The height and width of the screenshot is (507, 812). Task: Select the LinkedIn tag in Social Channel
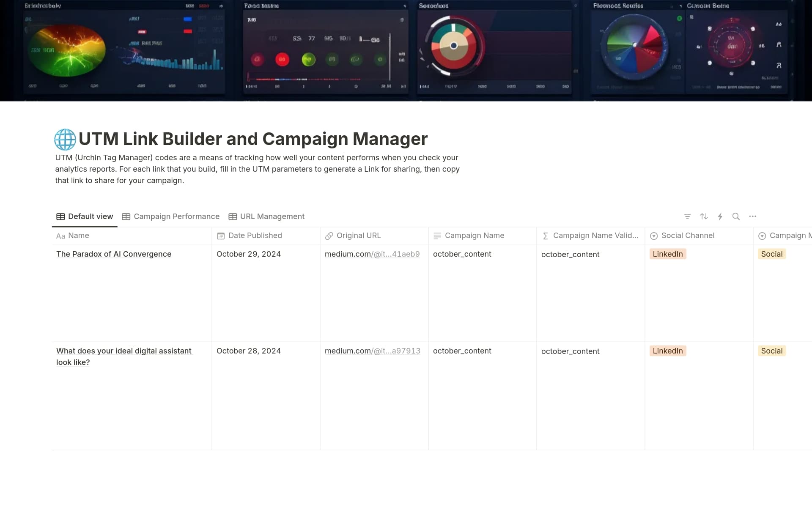[667, 254]
